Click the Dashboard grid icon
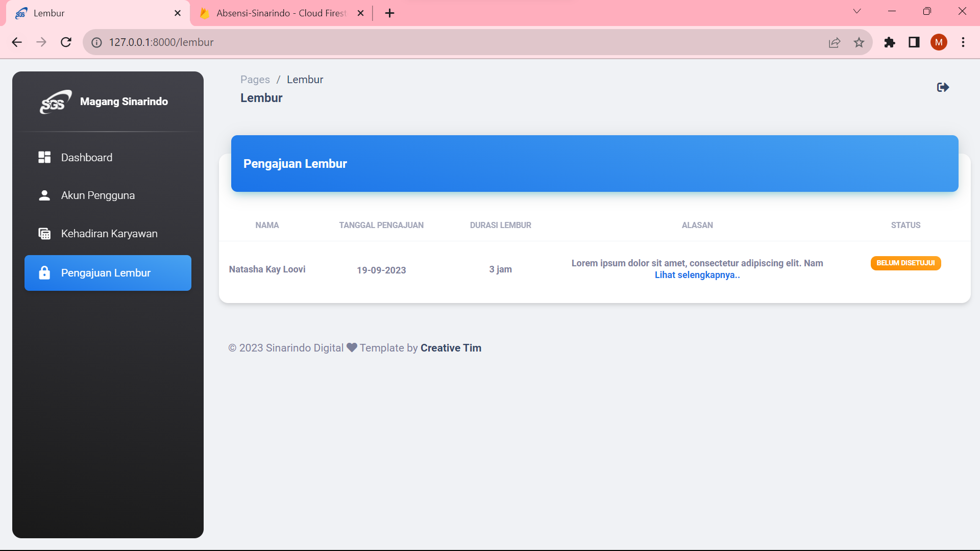The width and height of the screenshot is (980, 551). [x=44, y=157]
